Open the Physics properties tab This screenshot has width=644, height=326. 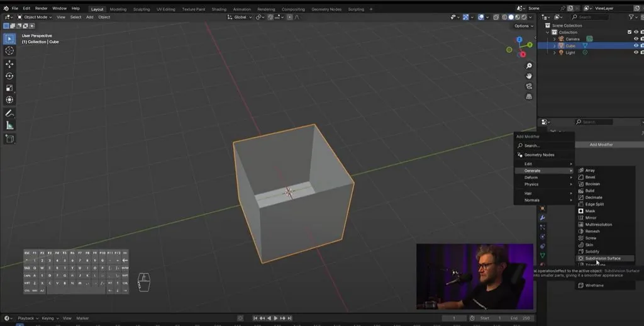543,237
